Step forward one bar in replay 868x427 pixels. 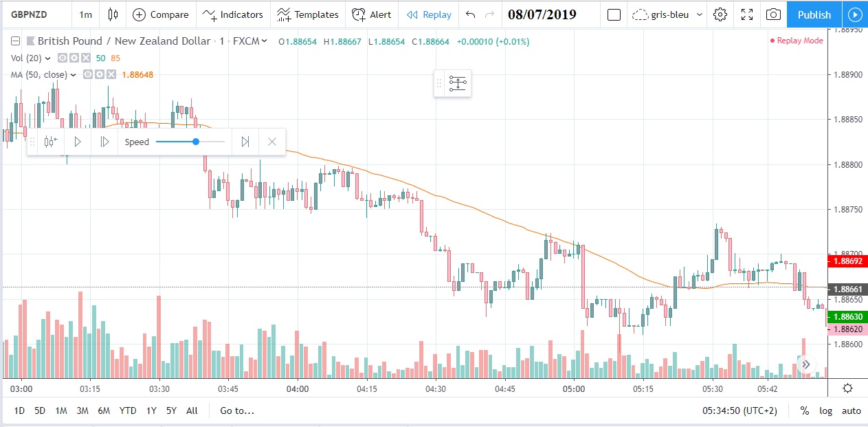tap(104, 142)
